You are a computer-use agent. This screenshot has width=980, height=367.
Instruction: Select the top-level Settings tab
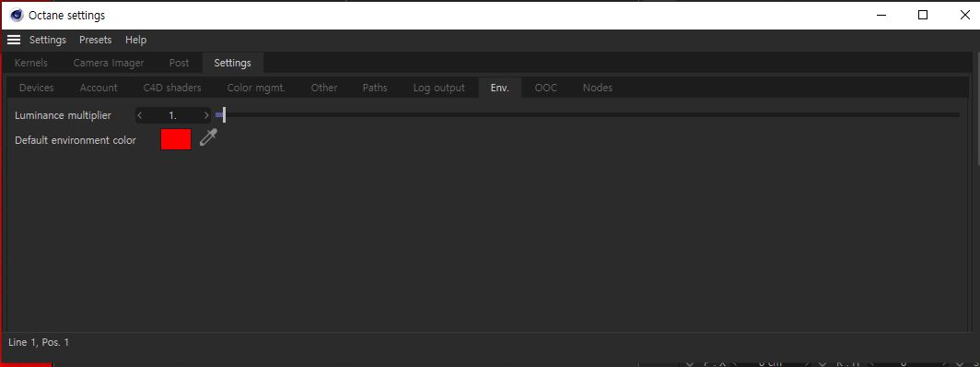tap(232, 63)
